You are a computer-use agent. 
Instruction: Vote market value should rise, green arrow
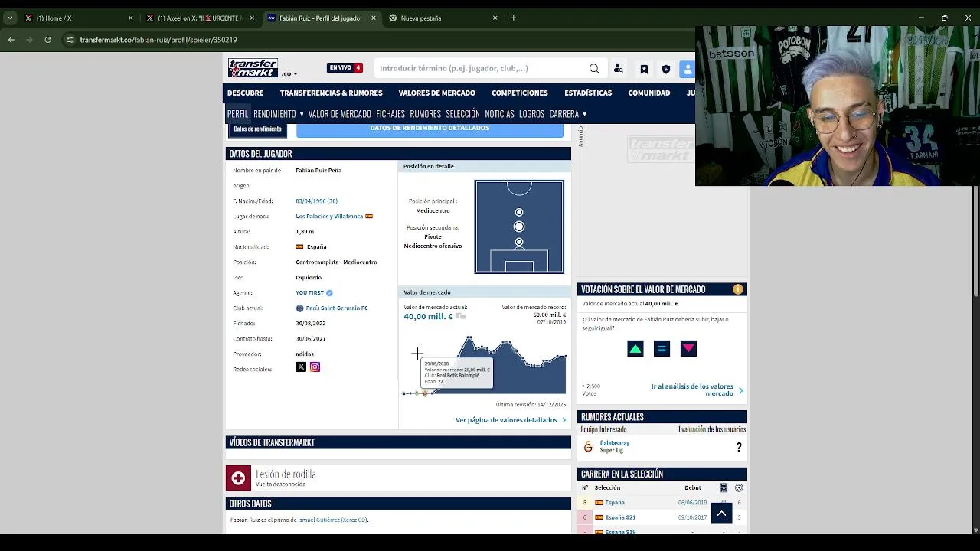635,349
